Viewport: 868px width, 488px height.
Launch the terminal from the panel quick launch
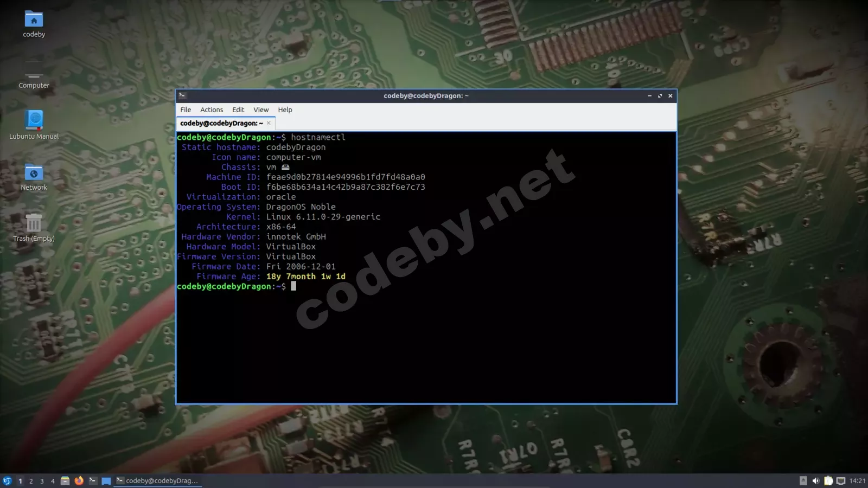[93, 481]
